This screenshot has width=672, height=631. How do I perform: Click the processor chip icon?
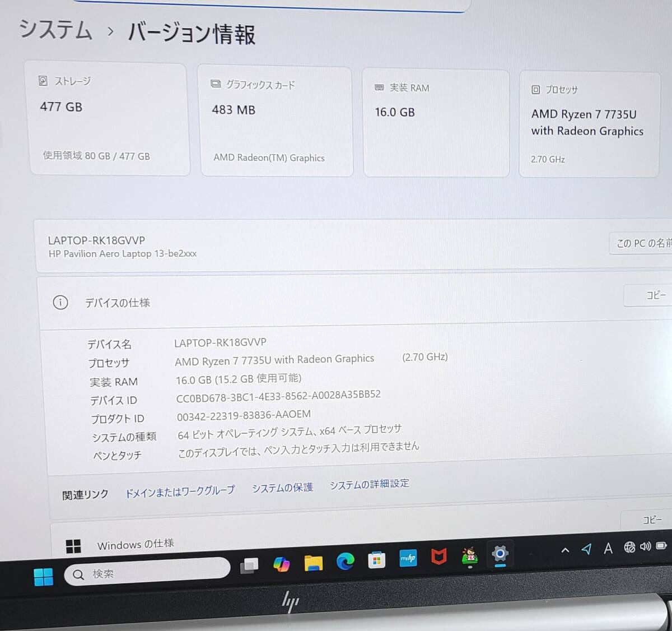click(x=536, y=90)
